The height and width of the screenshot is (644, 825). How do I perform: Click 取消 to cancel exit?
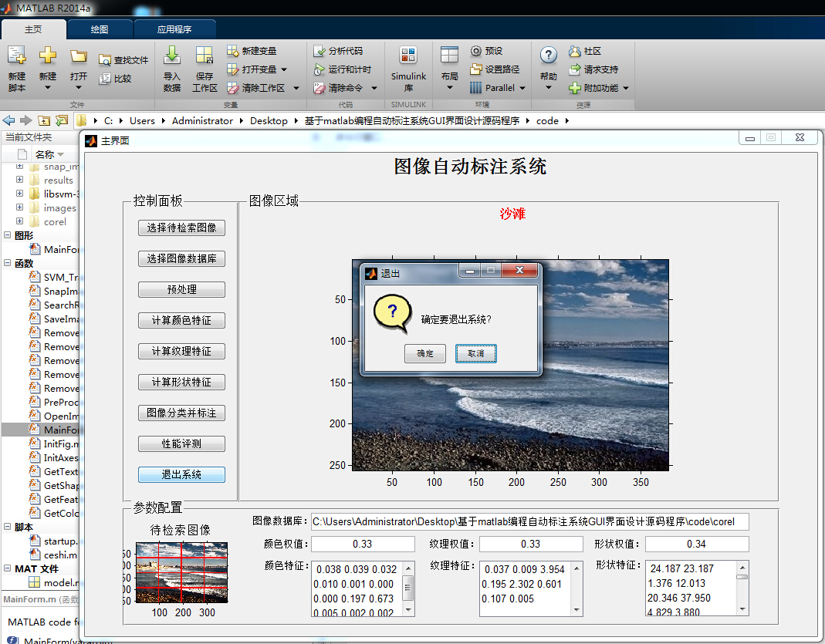pos(475,353)
